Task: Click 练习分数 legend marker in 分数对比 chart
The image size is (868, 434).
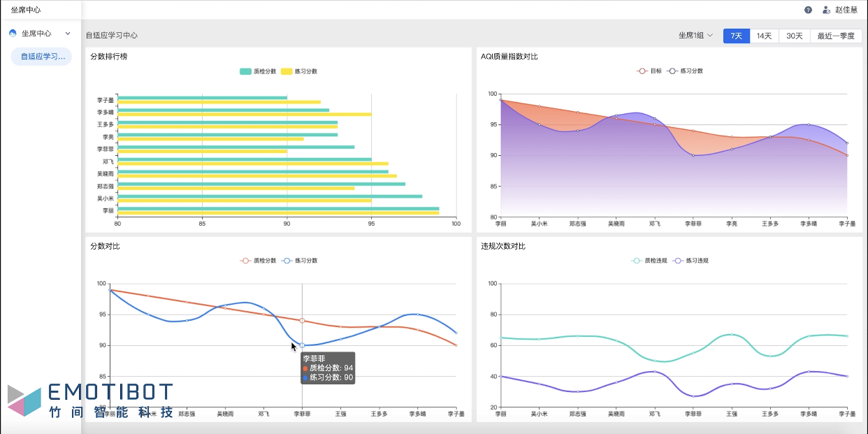Action: coord(287,261)
